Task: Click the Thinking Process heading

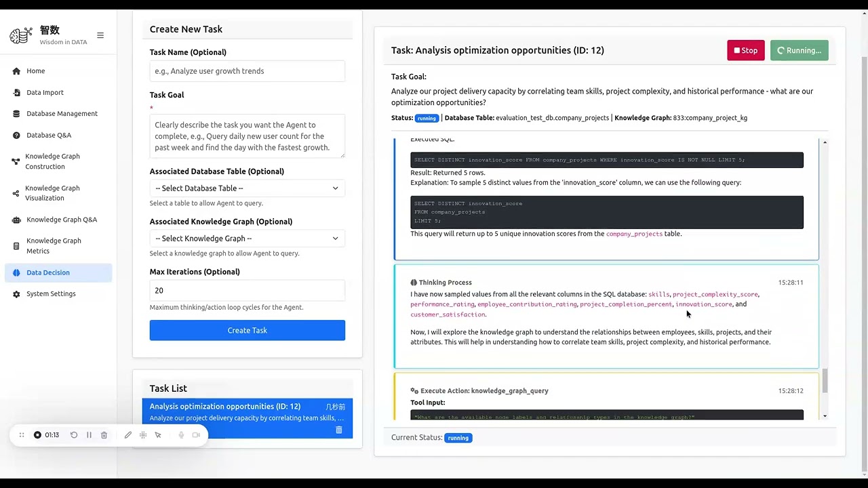Action: tap(445, 283)
